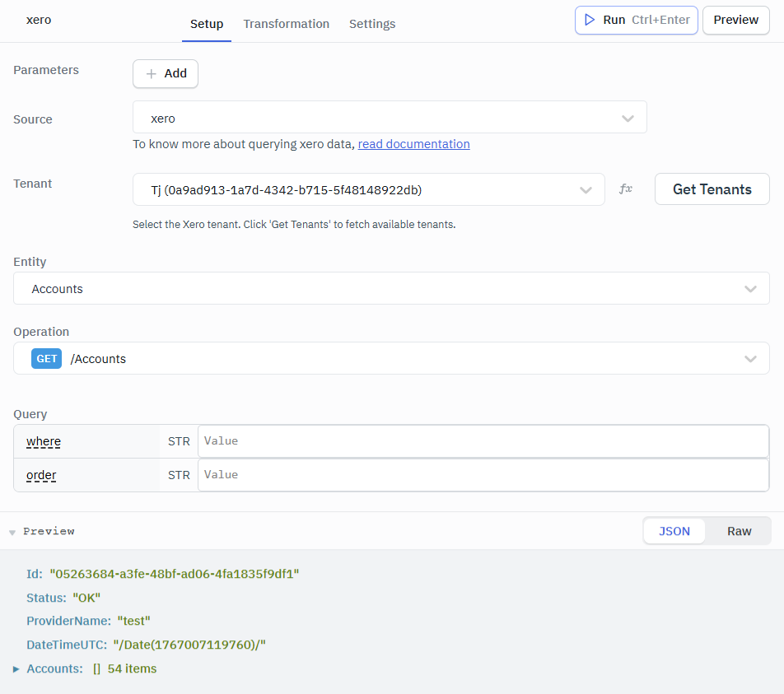Image resolution: width=784 pixels, height=694 pixels.
Task: Click the fx icon beside the Tenant selector
Action: 625,189
